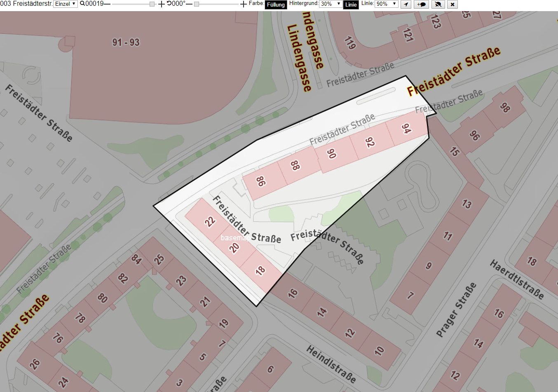The height and width of the screenshot is (392, 558).
Task: Increase zoom with the plus sign
Action: point(162,4)
